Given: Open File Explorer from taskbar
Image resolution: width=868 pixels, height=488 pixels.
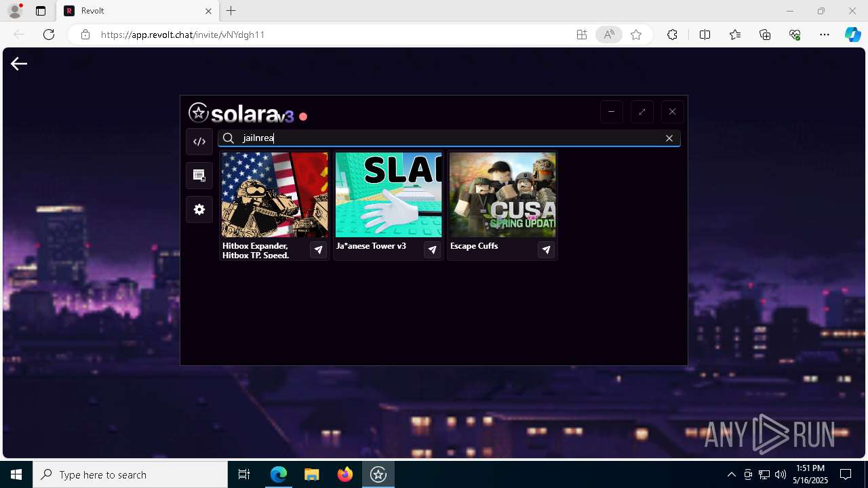Looking at the screenshot, I should [x=312, y=474].
